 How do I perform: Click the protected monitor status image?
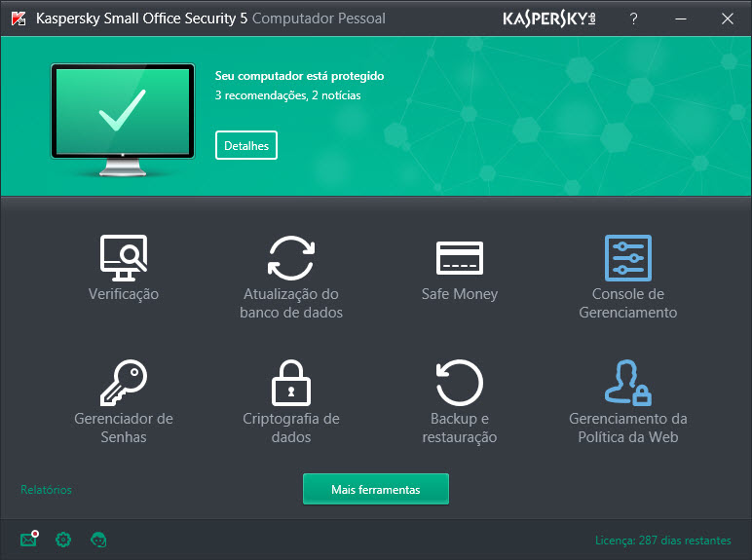pyautogui.click(x=123, y=120)
